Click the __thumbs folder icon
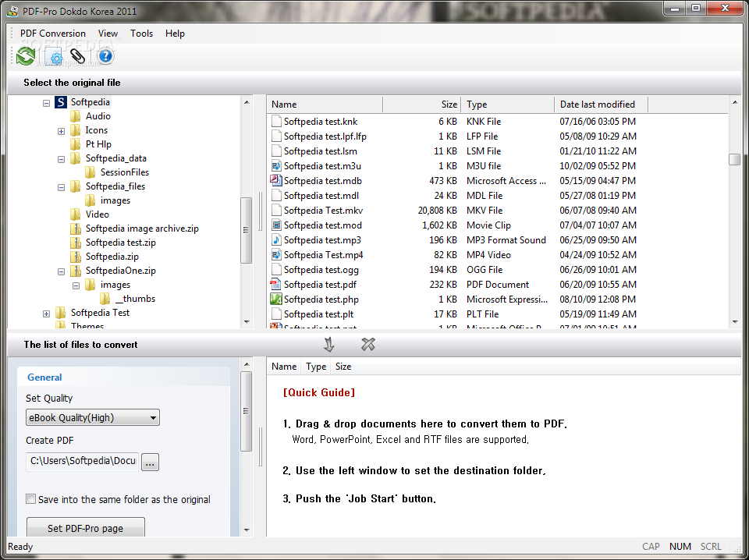The height and width of the screenshot is (560, 749). pos(105,299)
